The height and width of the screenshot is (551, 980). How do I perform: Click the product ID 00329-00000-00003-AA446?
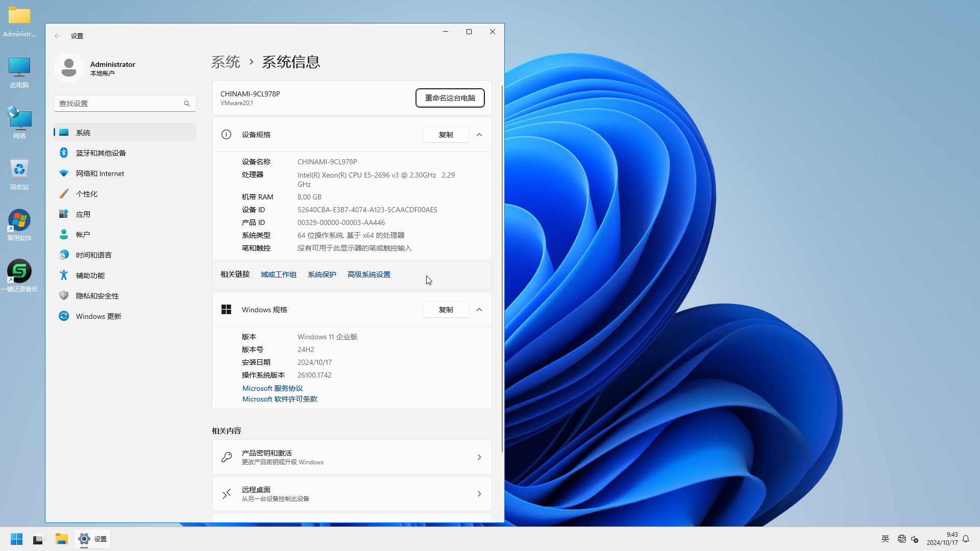(341, 222)
